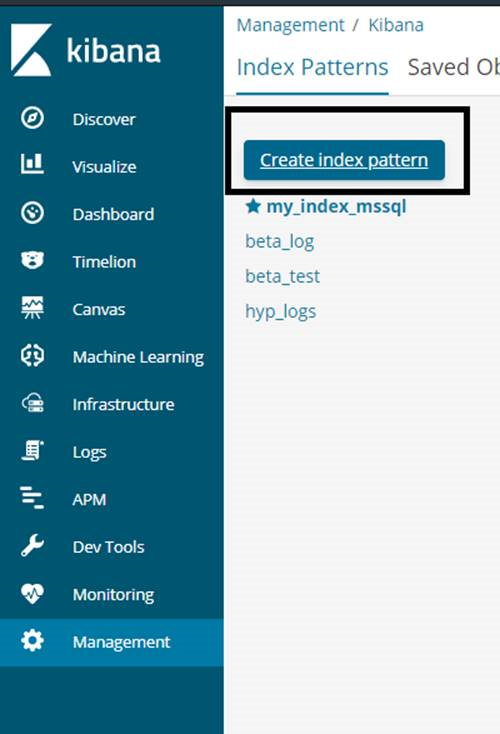The image size is (500, 734).
Task: Open the APM bars icon
Action: [32, 498]
